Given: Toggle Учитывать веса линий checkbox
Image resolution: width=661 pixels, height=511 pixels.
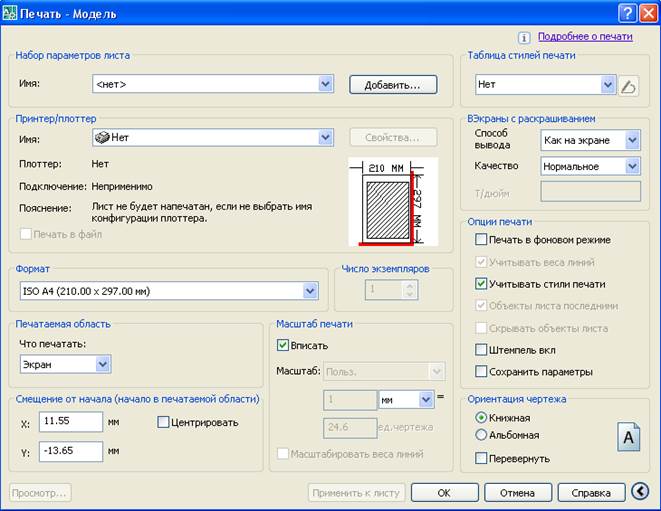Looking at the screenshot, I should point(481,262).
